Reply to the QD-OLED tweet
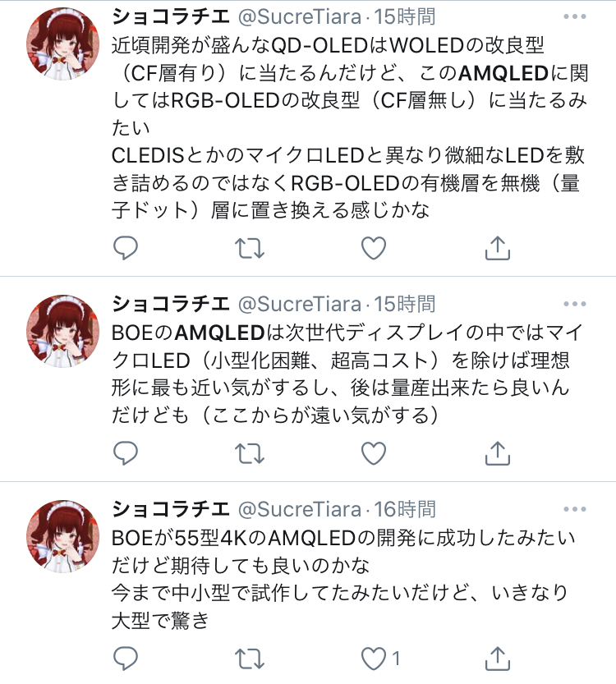 [126, 248]
